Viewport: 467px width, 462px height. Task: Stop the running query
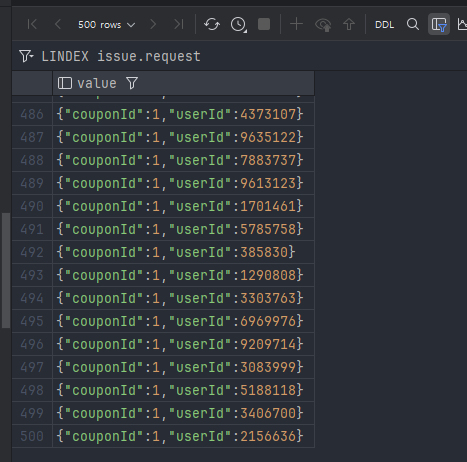point(264,24)
